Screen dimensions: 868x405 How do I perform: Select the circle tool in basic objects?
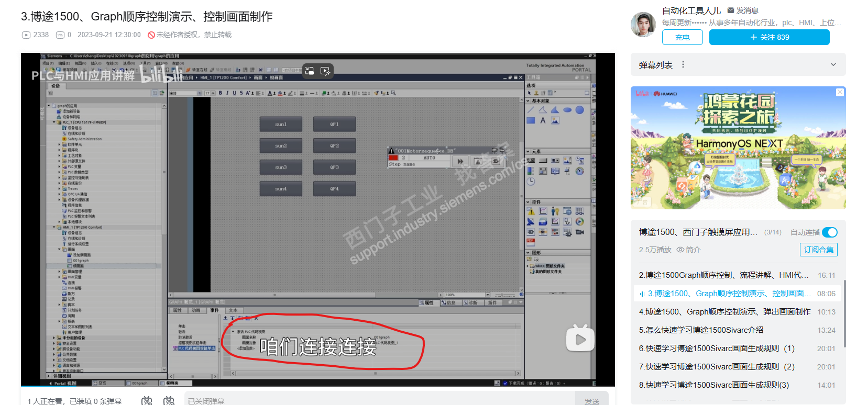click(x=580, y=110)
